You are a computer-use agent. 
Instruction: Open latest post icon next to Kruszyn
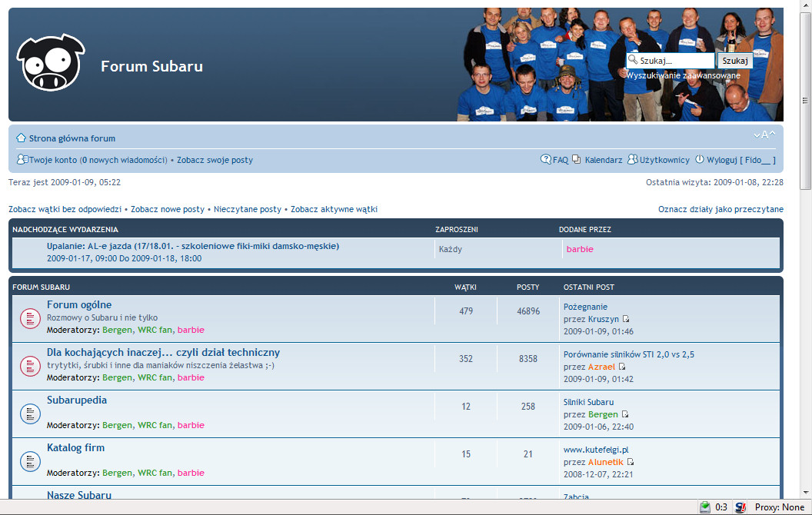click(x=626, y=319)
